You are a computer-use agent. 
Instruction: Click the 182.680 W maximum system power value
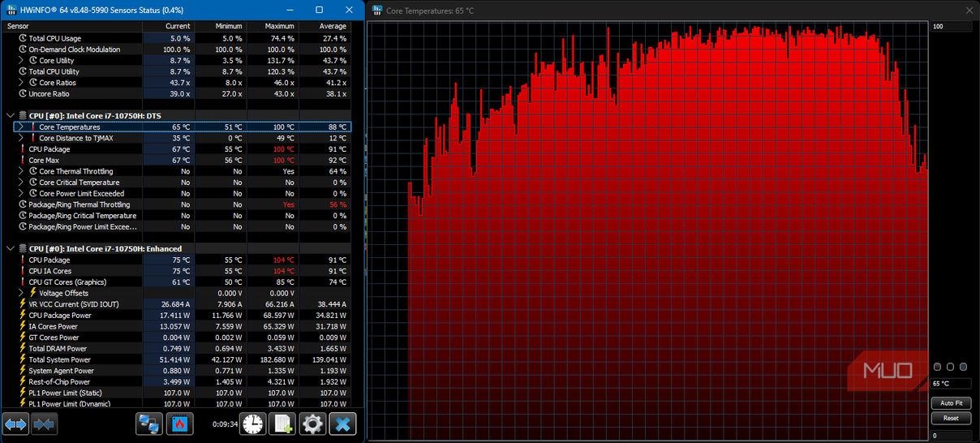pos(277,359)
